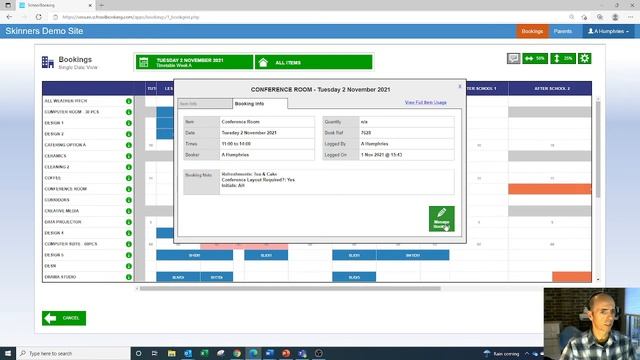This screenshot has width=640, height=360.
Task: Open Excel from the taskbar
Action: [204, 353]
